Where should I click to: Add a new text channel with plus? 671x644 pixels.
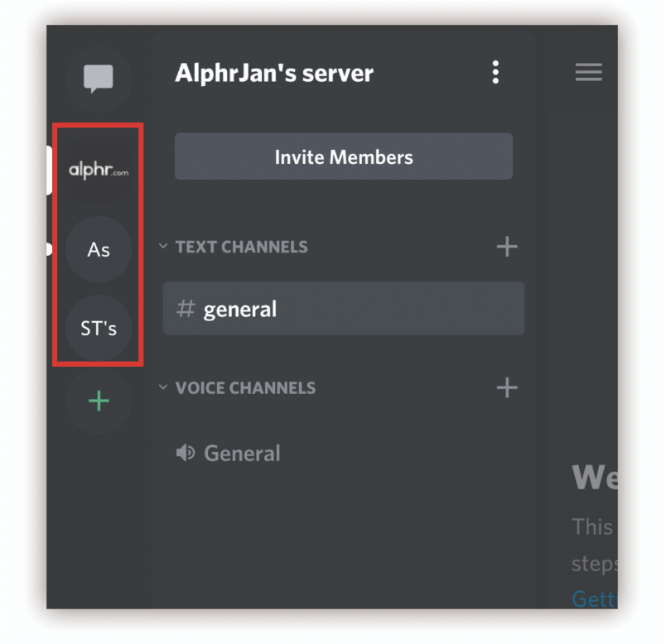(x=506, y=246)
